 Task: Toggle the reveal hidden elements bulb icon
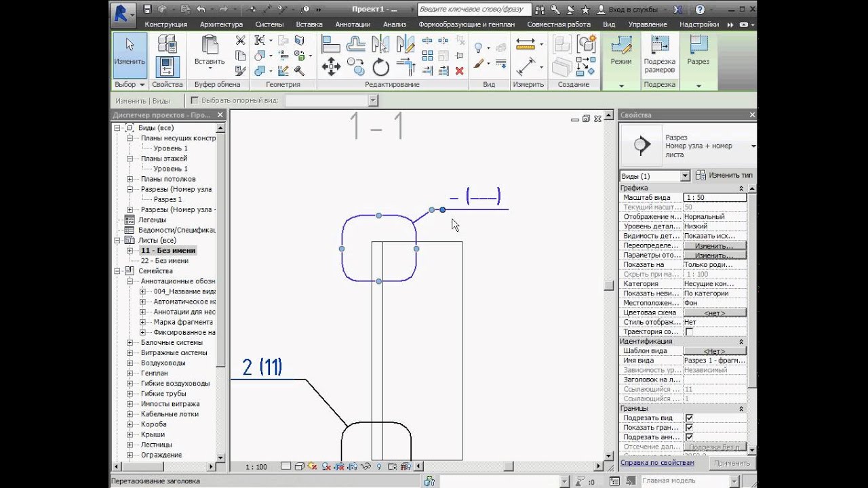379,466
